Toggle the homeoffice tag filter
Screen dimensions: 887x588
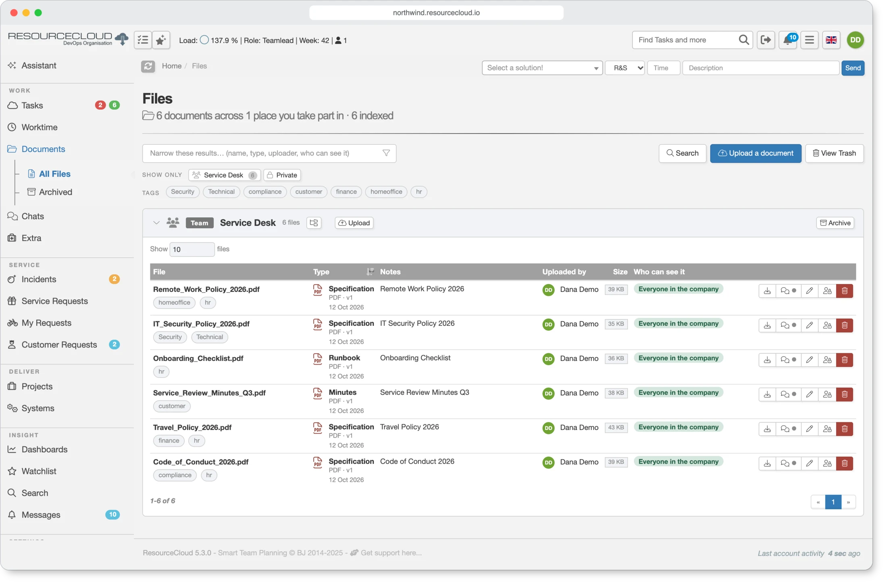386,192
